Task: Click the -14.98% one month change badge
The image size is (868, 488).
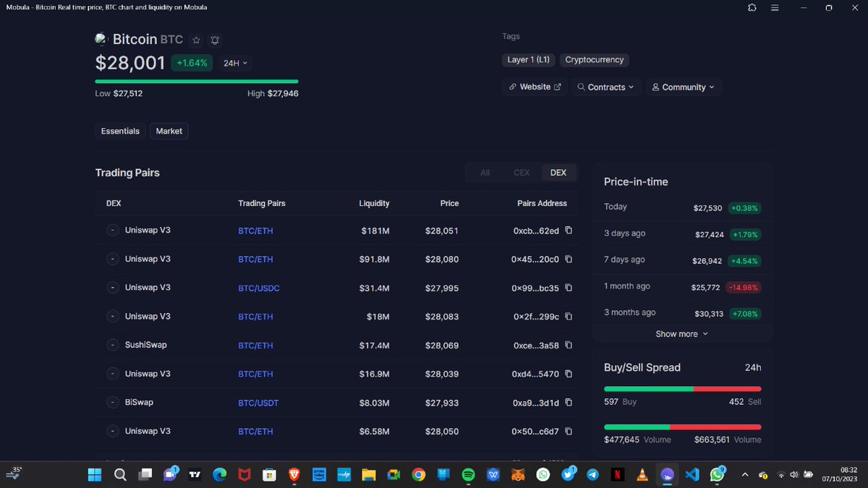Action: click(744, 287)
